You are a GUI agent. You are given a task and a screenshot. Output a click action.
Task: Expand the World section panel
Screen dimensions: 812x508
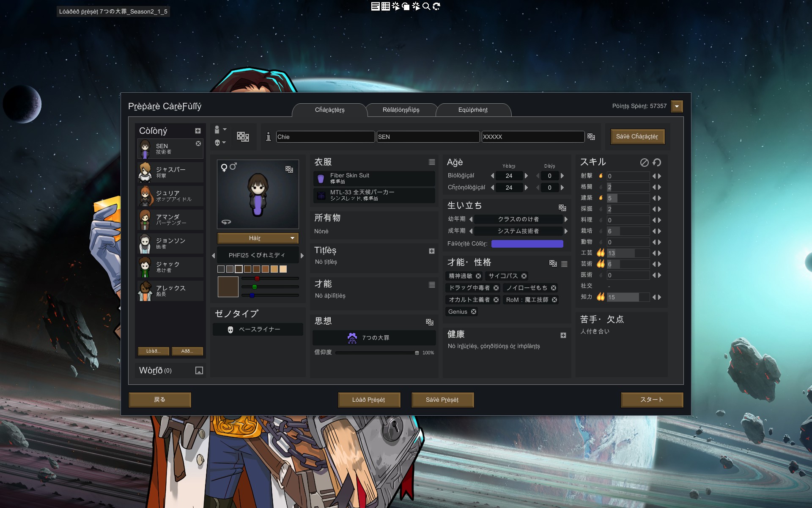tap(199, 370)
